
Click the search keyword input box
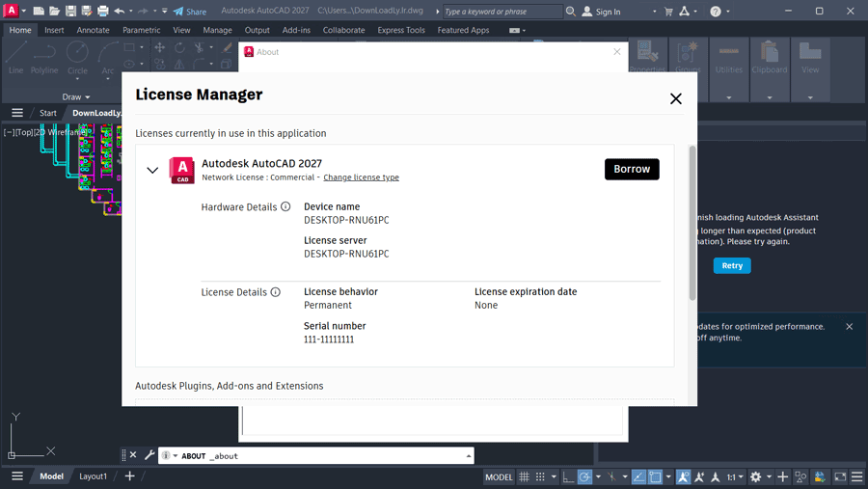click(502, 12)
